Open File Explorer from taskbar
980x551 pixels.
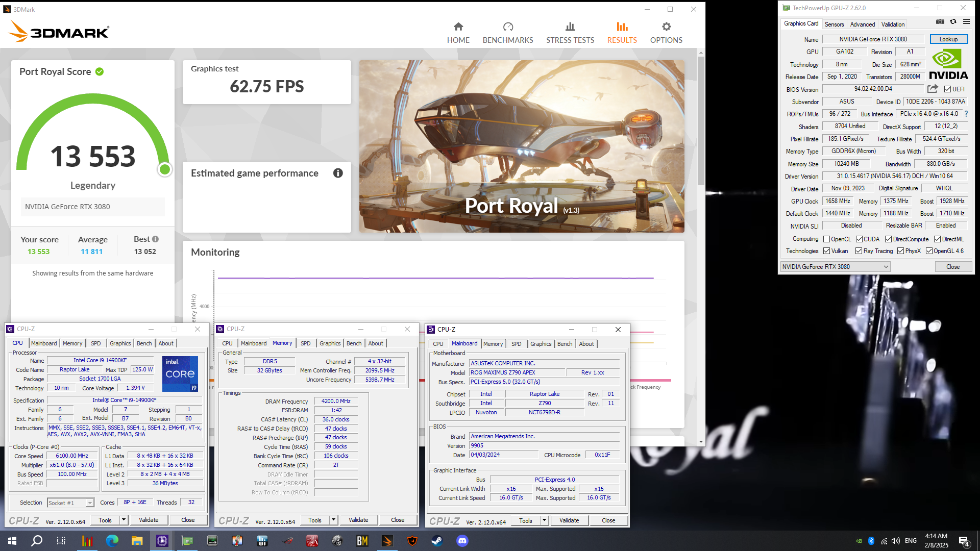[x=137, y=541]
